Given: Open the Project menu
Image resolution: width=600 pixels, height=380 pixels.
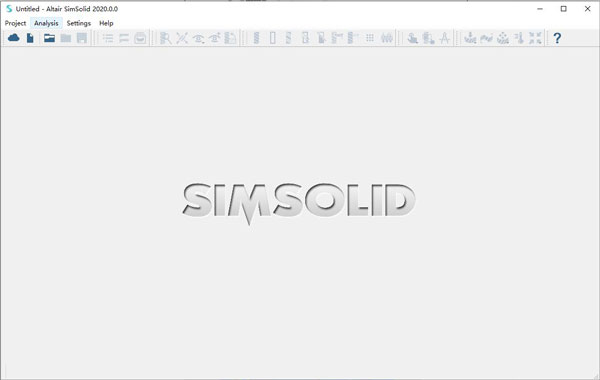Looking at the screenshot, I should pyautogui.click(x=15, y=23).
